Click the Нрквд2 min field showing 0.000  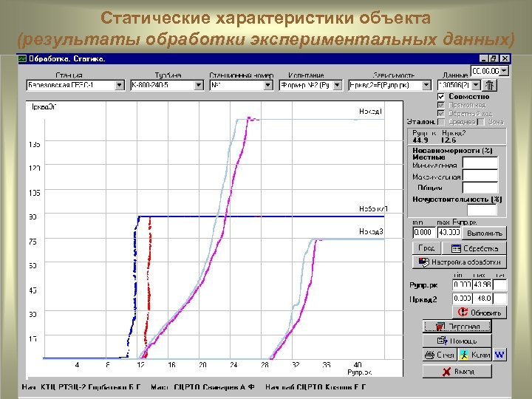tap(462, 299)
